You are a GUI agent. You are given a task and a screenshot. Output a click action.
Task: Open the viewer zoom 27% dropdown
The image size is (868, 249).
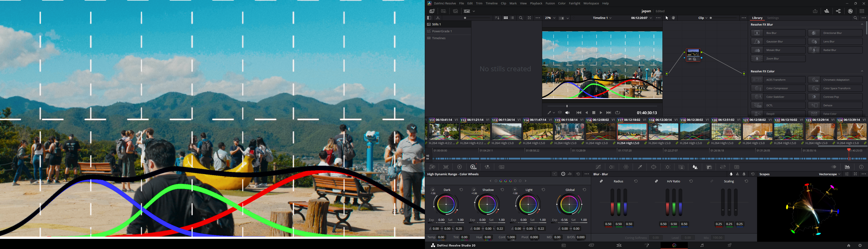pyautogui.click(x=550, y=18)
